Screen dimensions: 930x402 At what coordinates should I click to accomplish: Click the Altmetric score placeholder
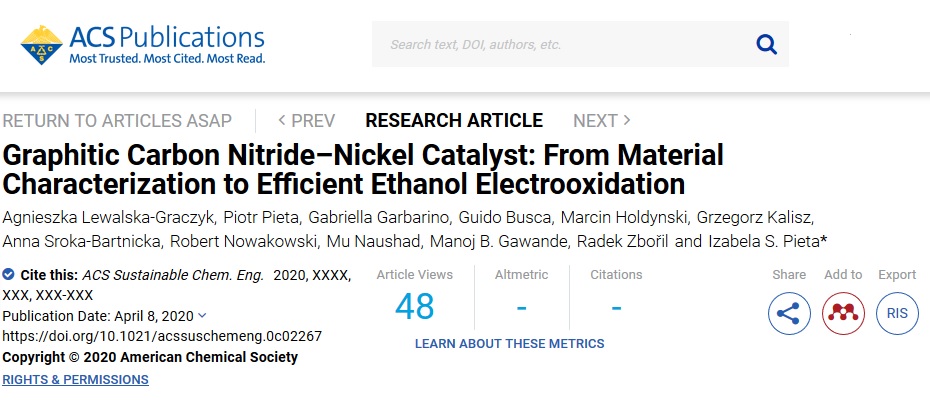coord(521,308)
